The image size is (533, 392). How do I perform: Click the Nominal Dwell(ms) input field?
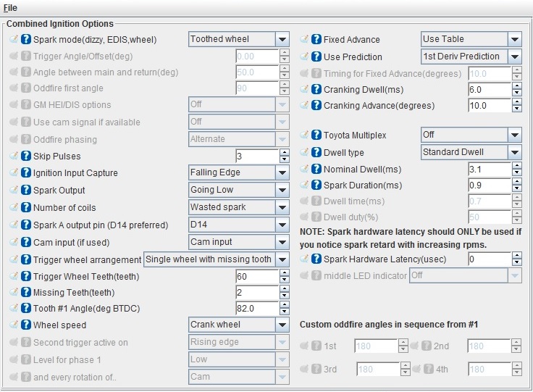pos(488,169)
